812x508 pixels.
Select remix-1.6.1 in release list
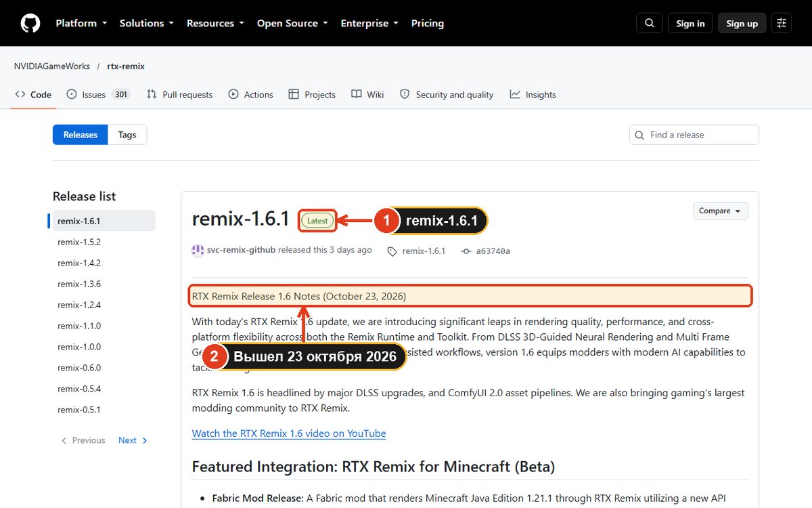(x=101, y=221)
